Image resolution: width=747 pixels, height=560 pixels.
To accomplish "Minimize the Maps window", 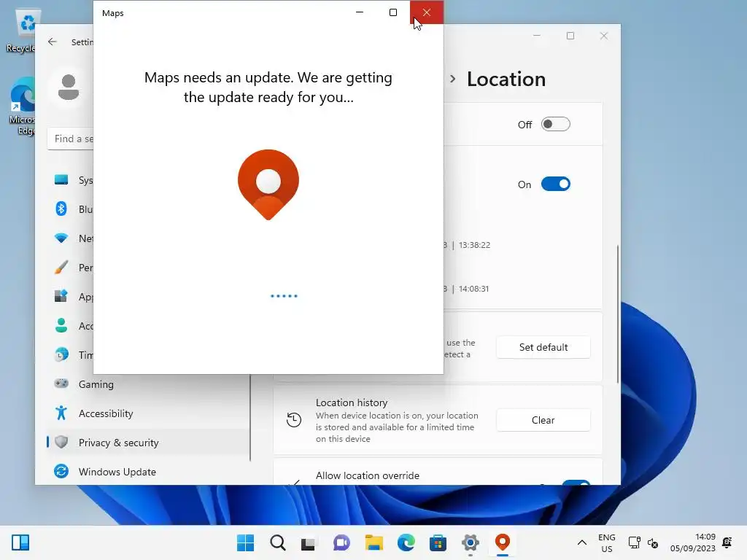I will [x=360, y=12].
